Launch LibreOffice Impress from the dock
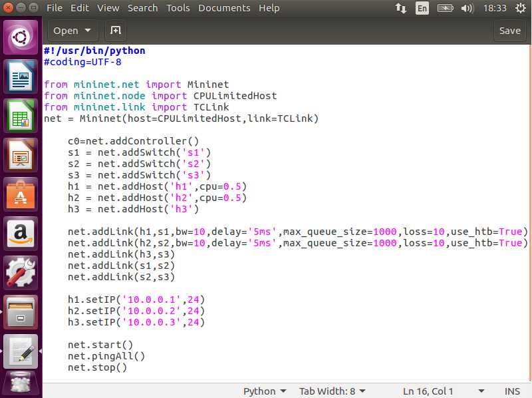Screen dimensions: 532x398 pyautogui.click(x=21, y=155)
